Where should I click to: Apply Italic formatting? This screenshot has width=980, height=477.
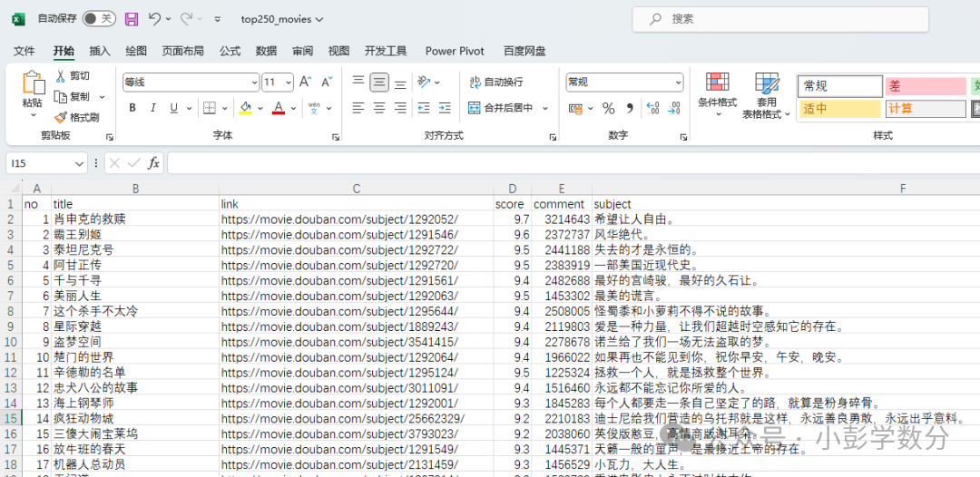153,108
